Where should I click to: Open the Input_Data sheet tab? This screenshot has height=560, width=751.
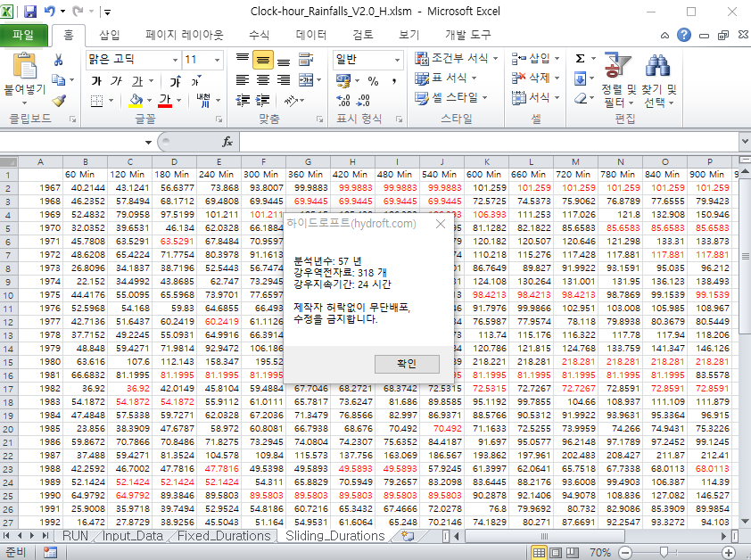tap(133, 536)
